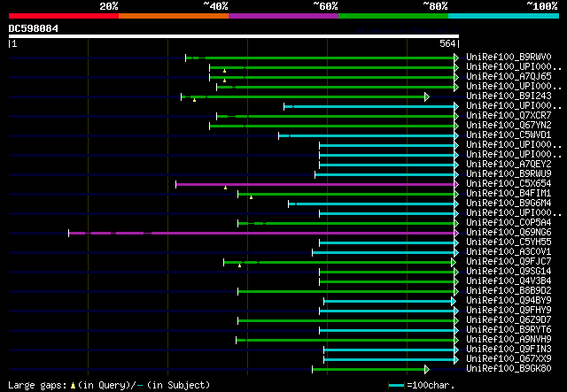
Task: Select the UniRef100_B9RYT6 label
Action: point(509,330)
